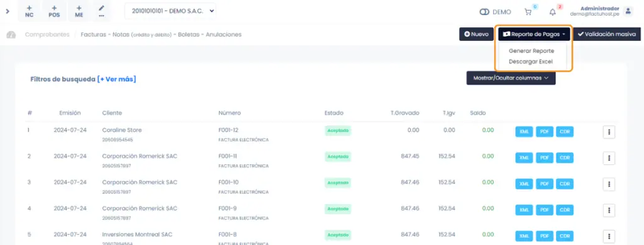This screenshot has width=644, height=245.
Task: Open the options menu for F001-9
Action: coord(609,210)
